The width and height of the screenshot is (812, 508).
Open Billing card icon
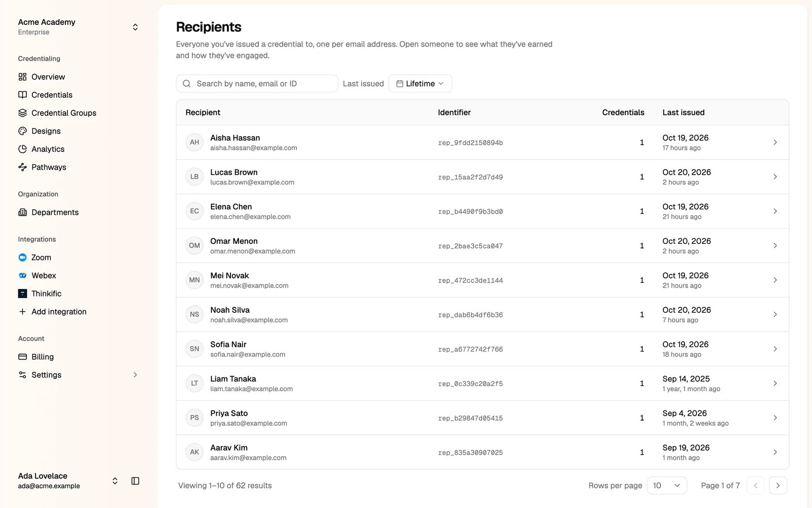tap(22, 357)
